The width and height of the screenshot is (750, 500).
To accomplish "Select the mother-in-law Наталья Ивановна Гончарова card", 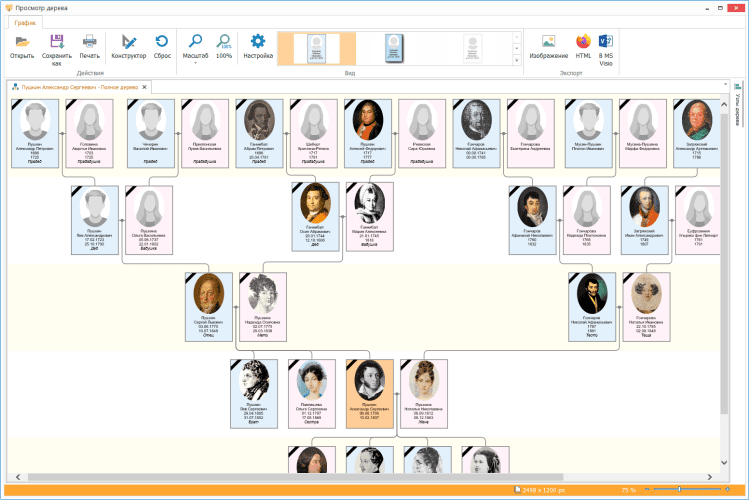I will (x=646, y=307).
